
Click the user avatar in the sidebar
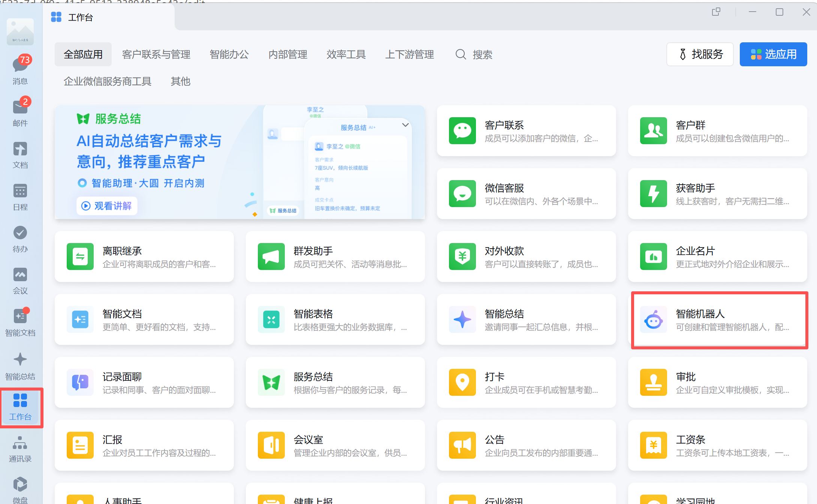20,32
